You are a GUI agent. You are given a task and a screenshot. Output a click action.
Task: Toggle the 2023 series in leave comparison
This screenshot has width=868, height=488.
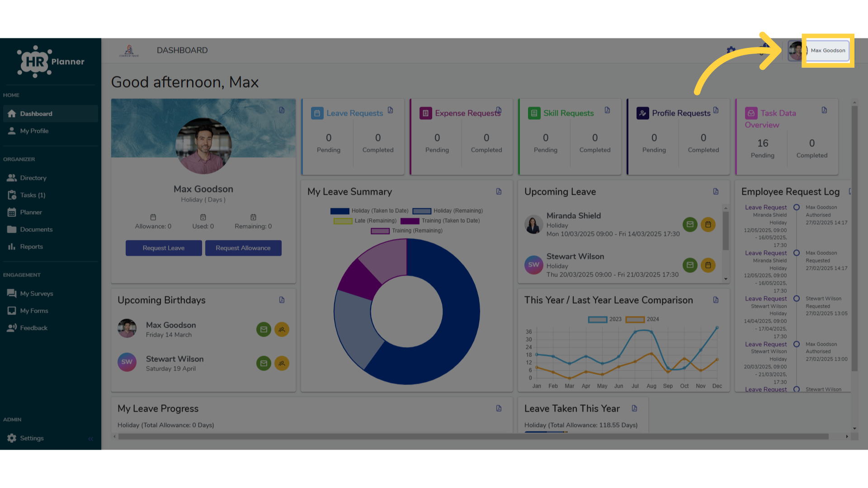tap(605, 319)
